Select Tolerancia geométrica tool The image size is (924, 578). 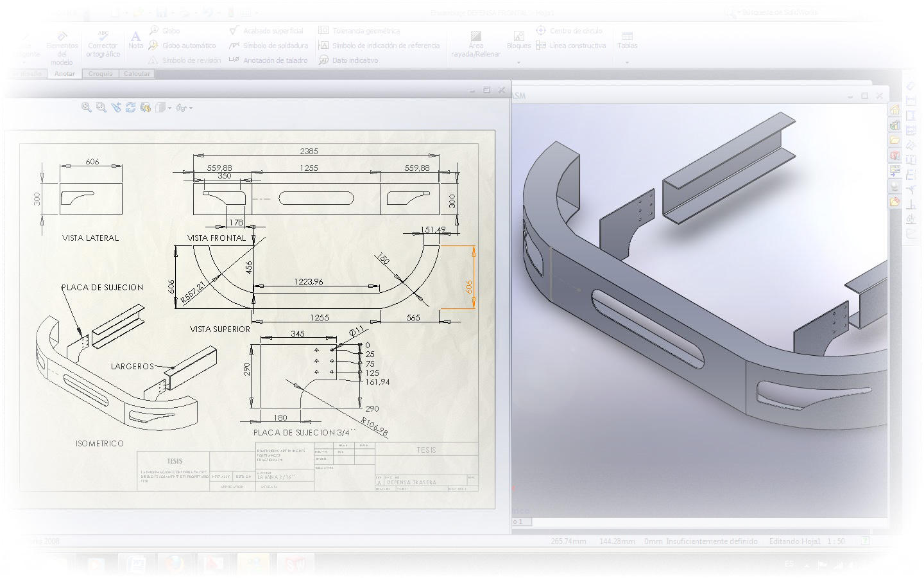359,31
